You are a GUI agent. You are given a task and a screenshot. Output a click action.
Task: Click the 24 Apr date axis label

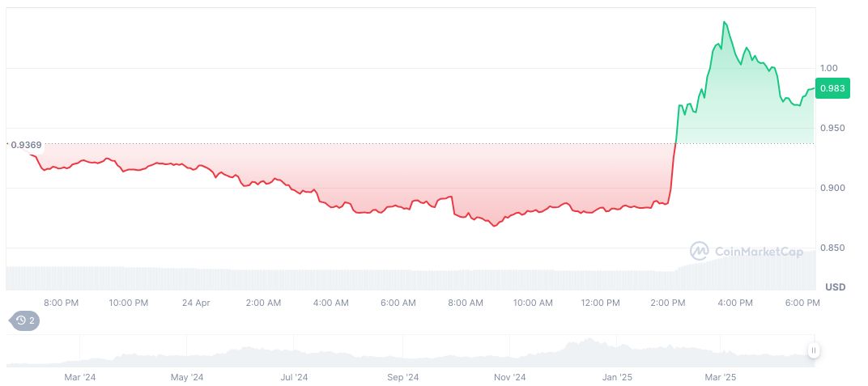click(x=195, y=303)
